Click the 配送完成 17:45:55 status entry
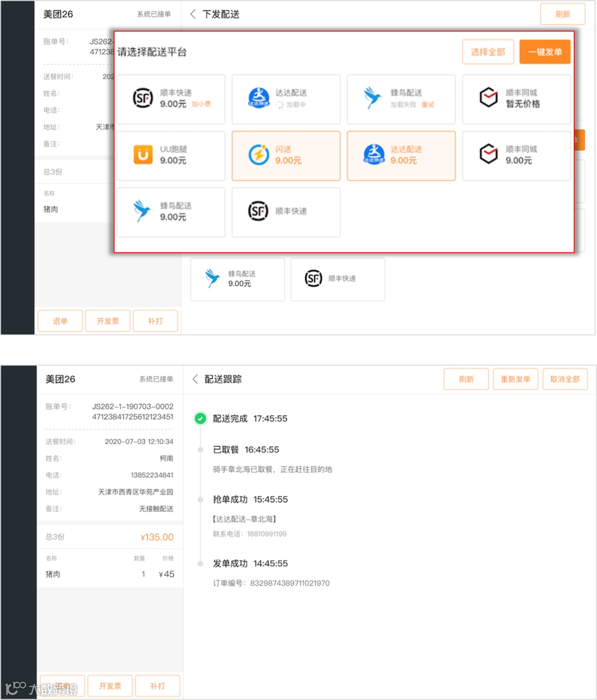The image size is (597, 700). tap(250, 419)
